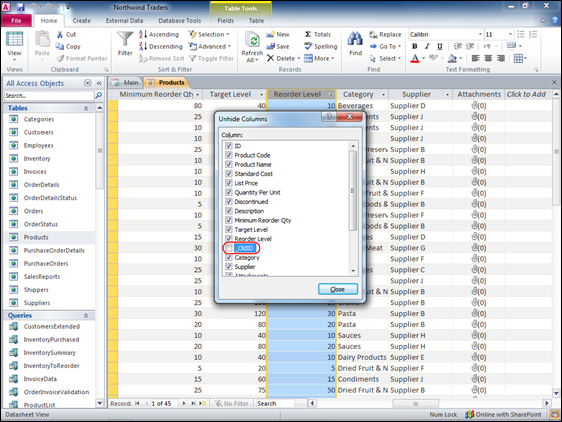The image size is (562, 422).
Task: Sort Descending in Sort & Filter
Action: click(x=161, y=46)
